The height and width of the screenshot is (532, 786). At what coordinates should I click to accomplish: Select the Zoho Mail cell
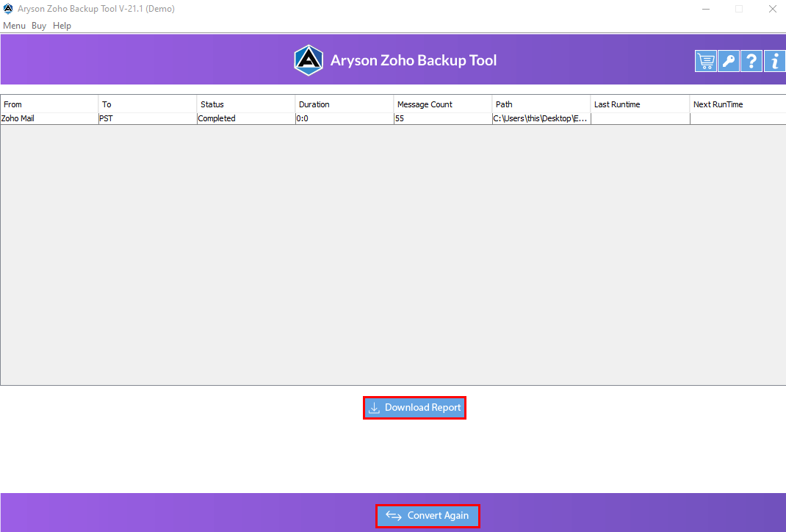coord(49,119)
